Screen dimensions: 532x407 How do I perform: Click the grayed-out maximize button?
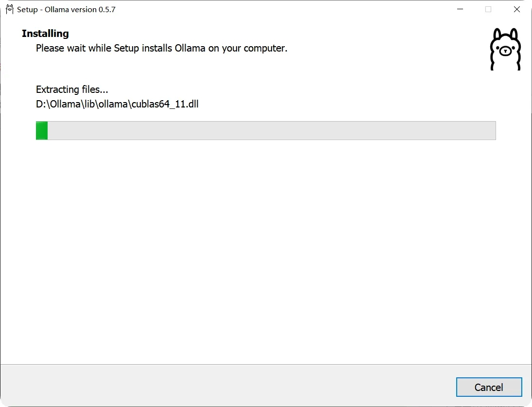(x=488, y=9)
